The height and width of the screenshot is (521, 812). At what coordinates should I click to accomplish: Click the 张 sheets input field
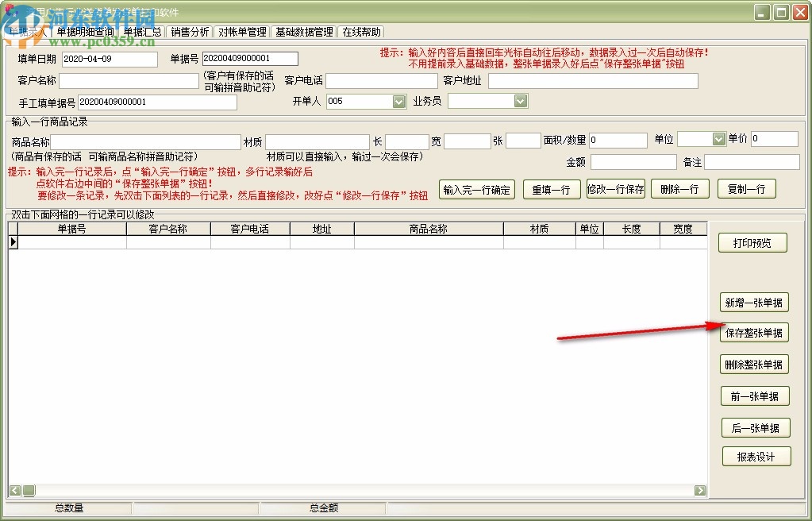[523, 141]
